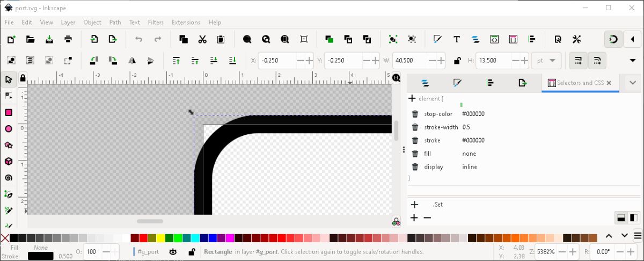The image size is (644, 261).
Task: Add new property to element with plus
Action: click(x=412, y=98)
